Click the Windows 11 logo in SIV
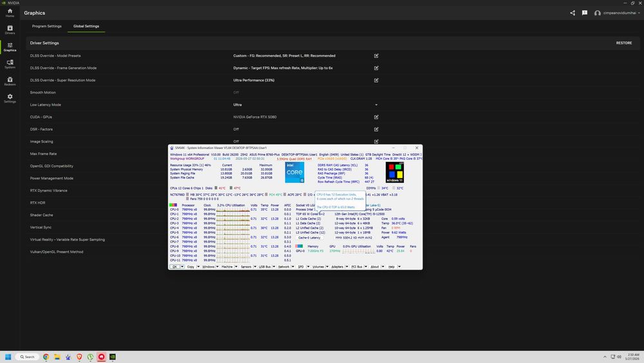 (x=395, y=172)
